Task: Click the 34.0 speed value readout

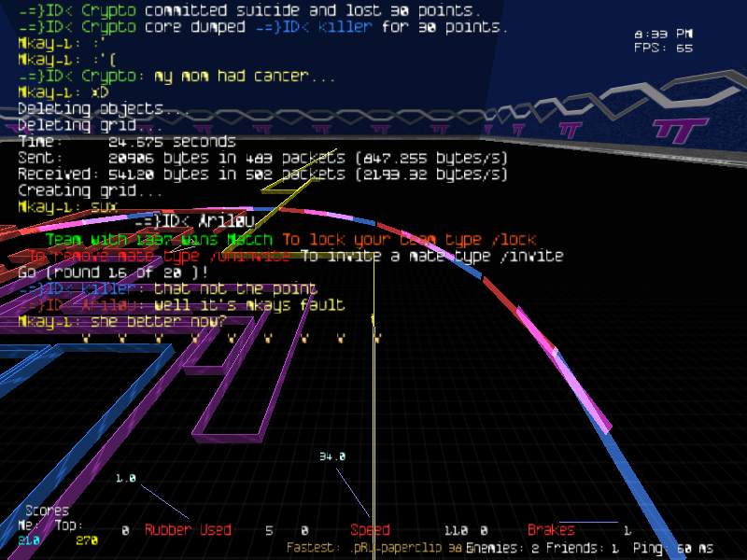Action: [x=331, y=456]
